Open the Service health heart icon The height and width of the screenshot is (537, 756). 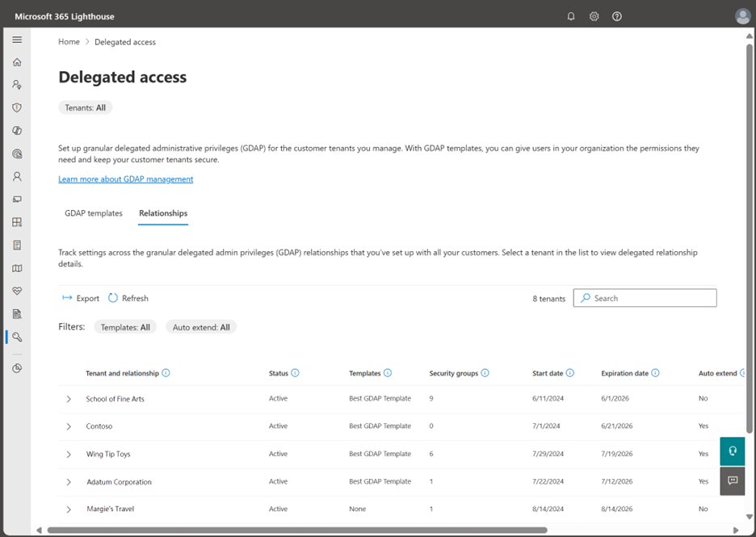click(17, 292)
